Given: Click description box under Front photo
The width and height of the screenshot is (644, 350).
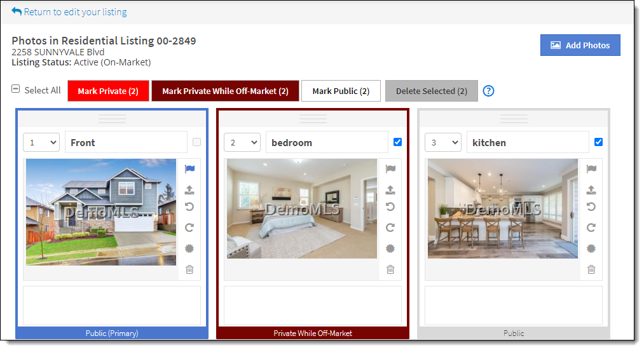Looking at the screenshot, I should 112,306.
